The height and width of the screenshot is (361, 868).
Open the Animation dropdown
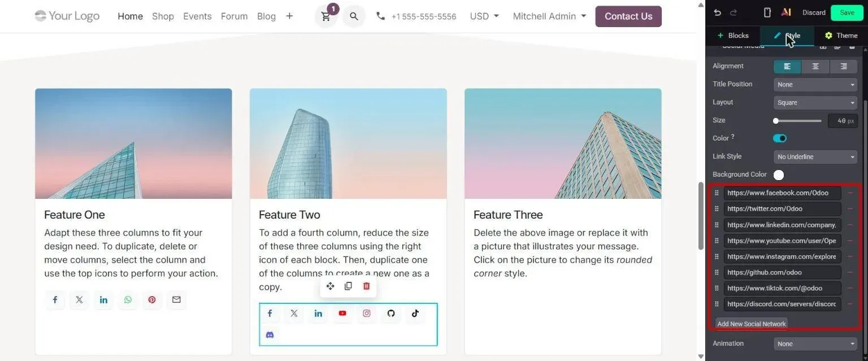[815, 343]
